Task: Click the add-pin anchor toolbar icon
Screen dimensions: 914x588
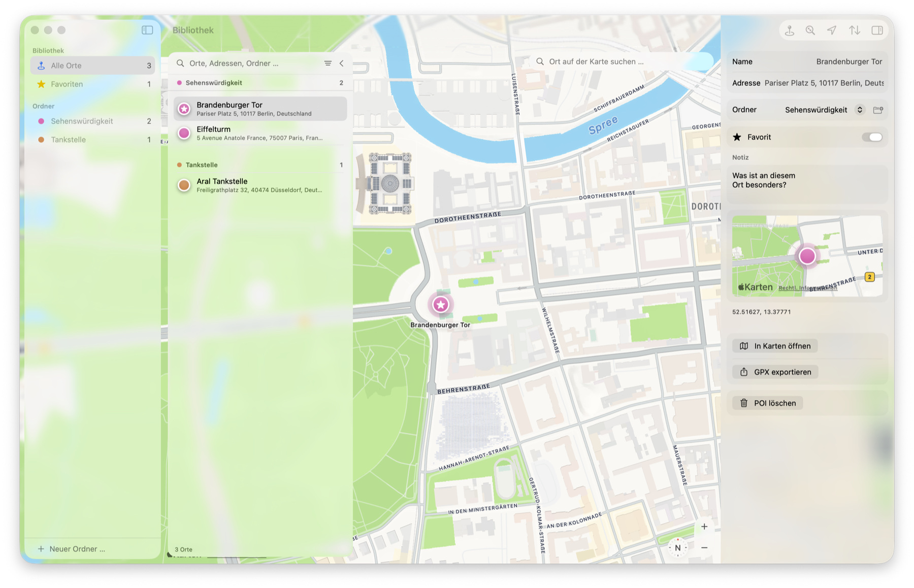Action: [x=789, y=30]
